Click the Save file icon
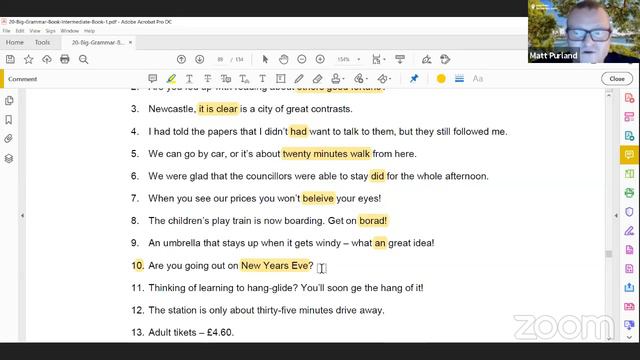Viewport: 640px width, 360px height. click(10, 59)
